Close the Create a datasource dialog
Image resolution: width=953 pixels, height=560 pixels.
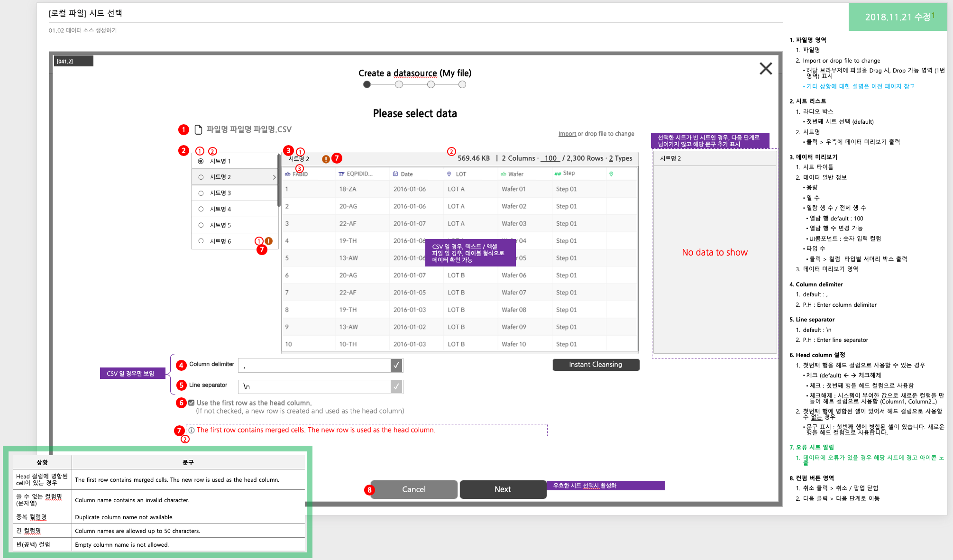click(765, 69)
